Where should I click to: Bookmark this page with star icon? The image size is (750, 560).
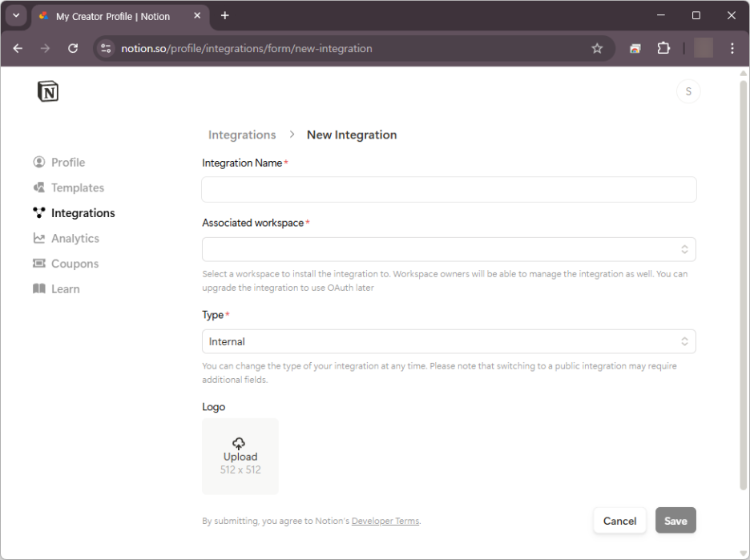pyautogui.click(x=597, y=48)
